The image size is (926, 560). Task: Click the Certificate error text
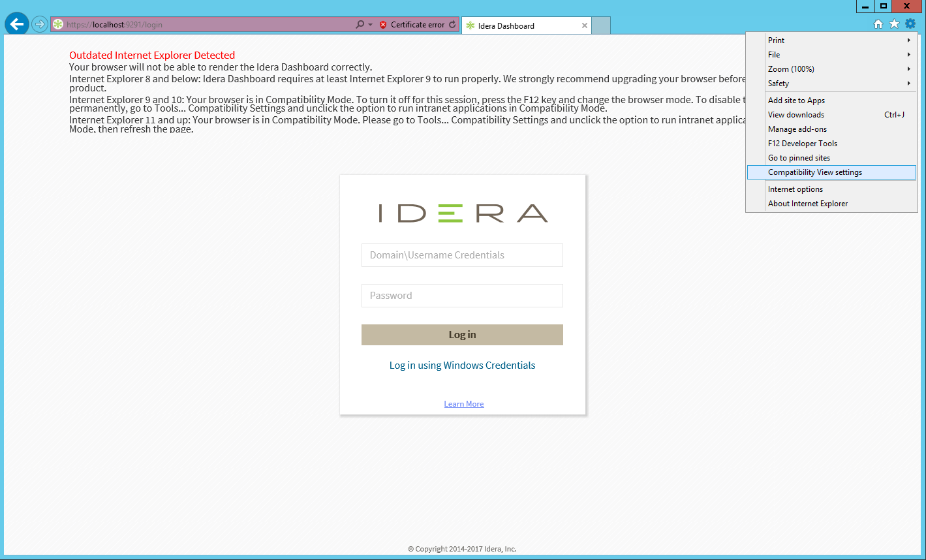pyautogui.click(x=418, y=25)
